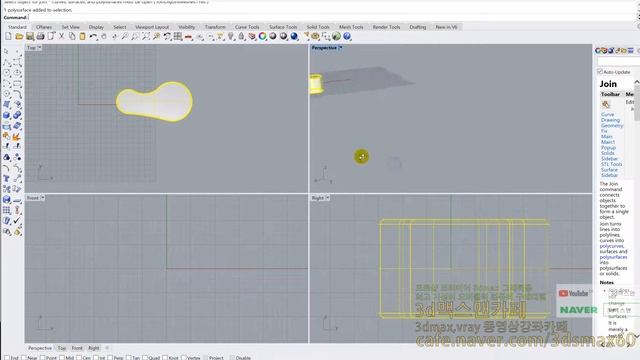Switch to the Set View toolbar tab
The image size is (640, 360).
[x=71, y=27]
